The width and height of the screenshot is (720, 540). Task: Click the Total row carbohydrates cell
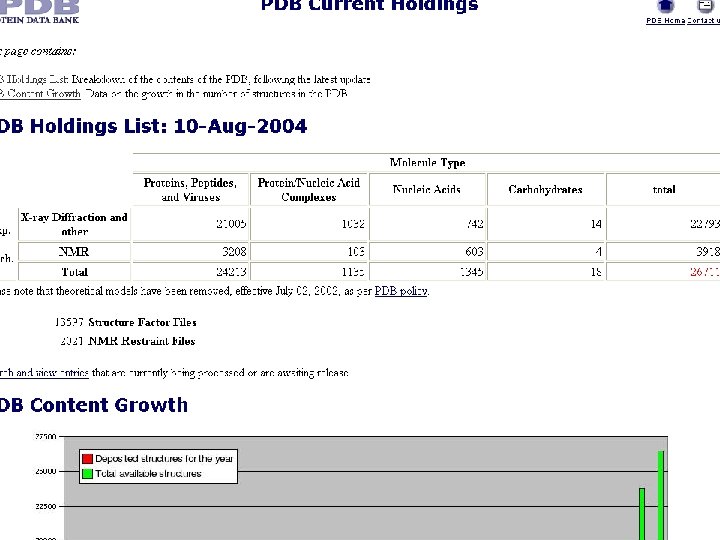546,272
